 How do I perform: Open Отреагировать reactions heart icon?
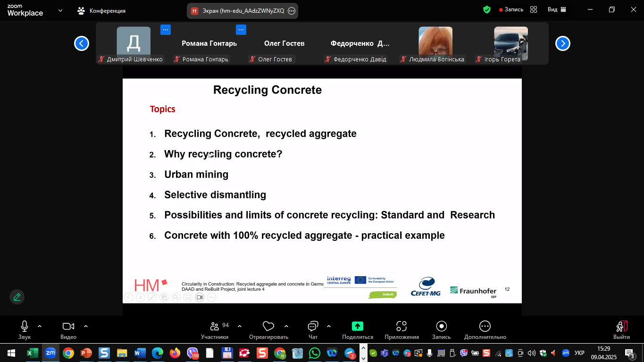[268, 326]
